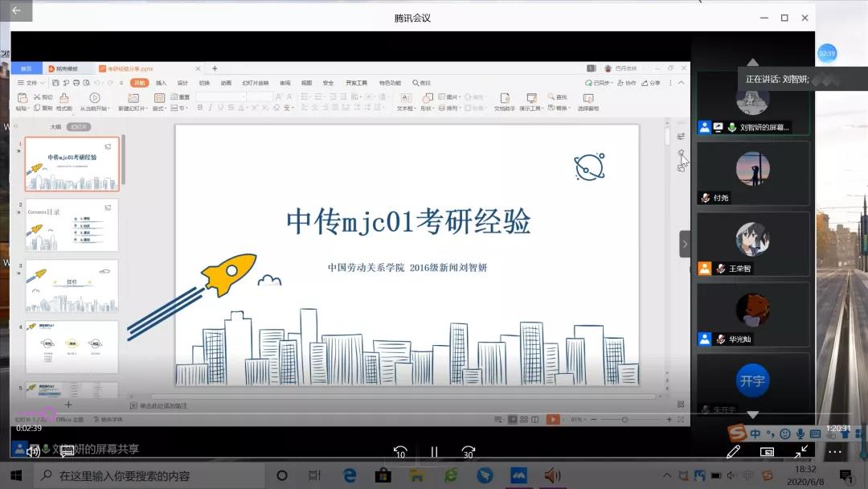
Task: Click the slide notes field 单击此处添加备注
Action: coord(159,405)
